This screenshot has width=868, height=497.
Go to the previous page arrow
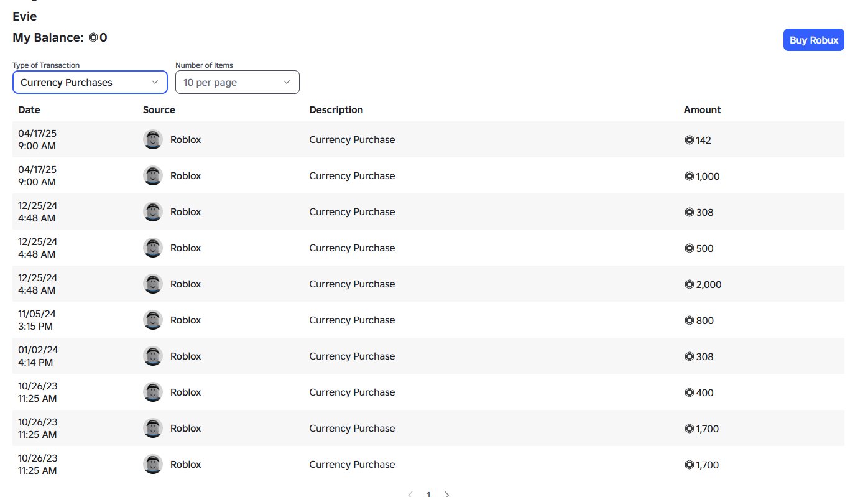pyautogui.click(x=410, y=494)
